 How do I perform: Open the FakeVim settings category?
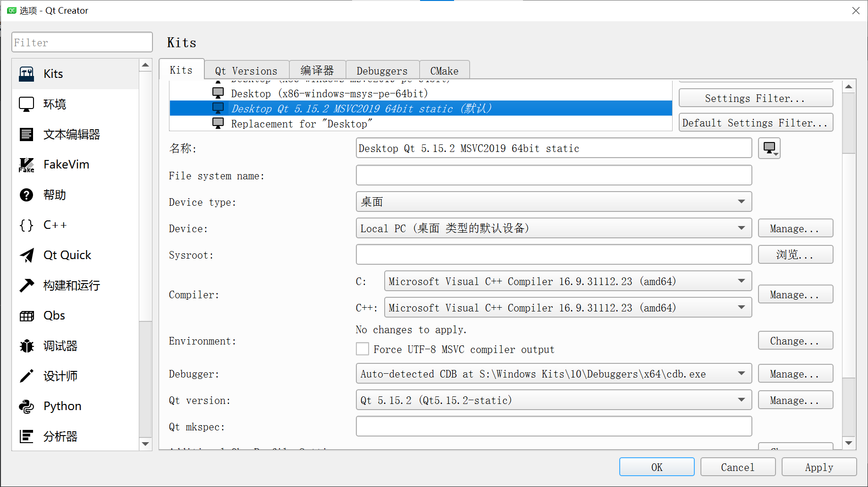click(76, 165)
